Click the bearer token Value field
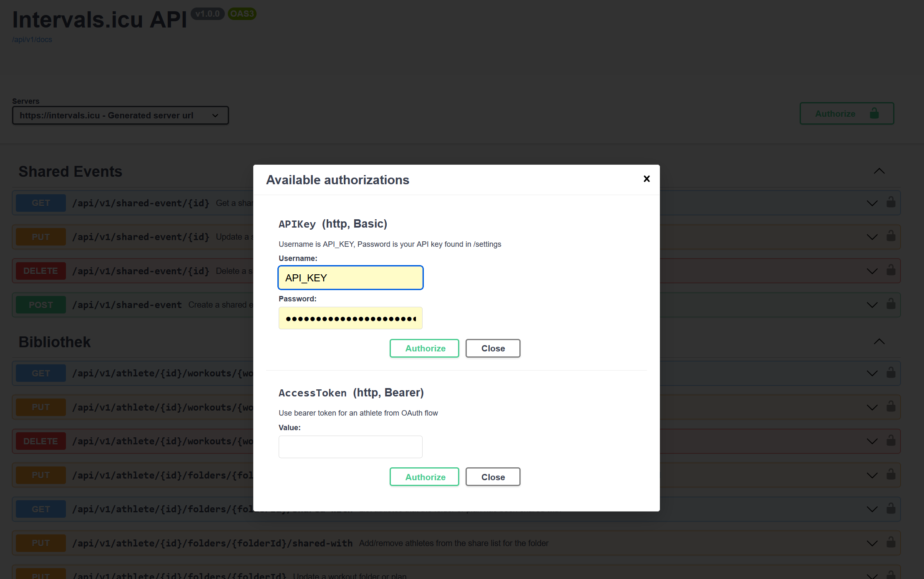Screen dimensions: 924x579 (350, 447)
